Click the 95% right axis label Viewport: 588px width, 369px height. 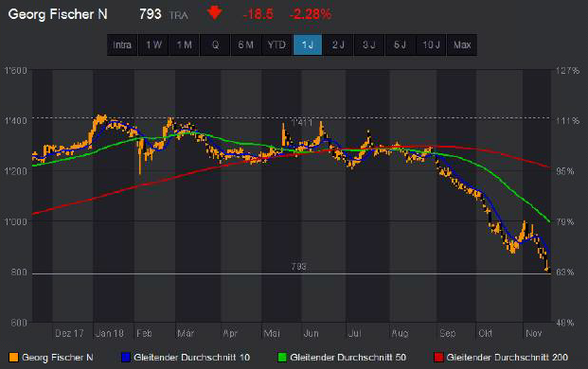[x=565, y=171]
